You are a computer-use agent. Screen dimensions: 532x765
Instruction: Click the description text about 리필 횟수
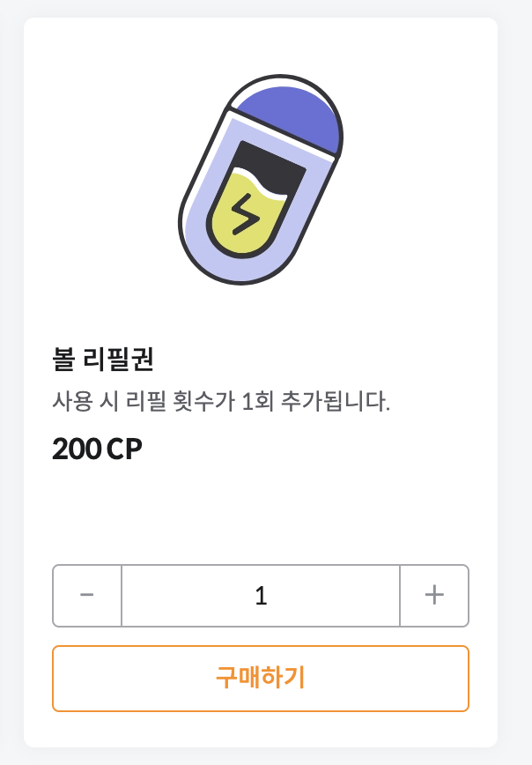coord(221,403)
